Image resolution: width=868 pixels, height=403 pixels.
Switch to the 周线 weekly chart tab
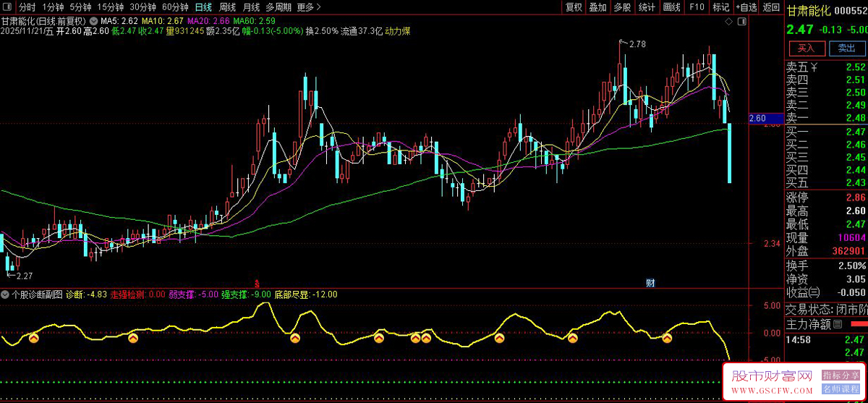click(x=227, y=7)
